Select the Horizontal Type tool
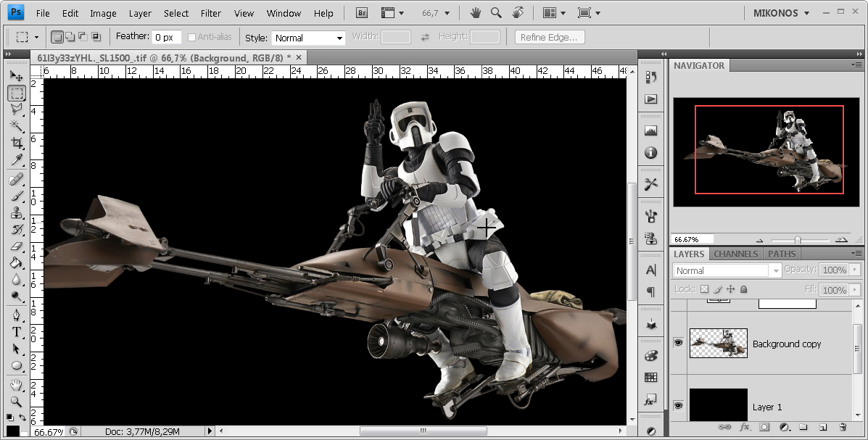This screenshot has width=868, height=440. point(17,331)
